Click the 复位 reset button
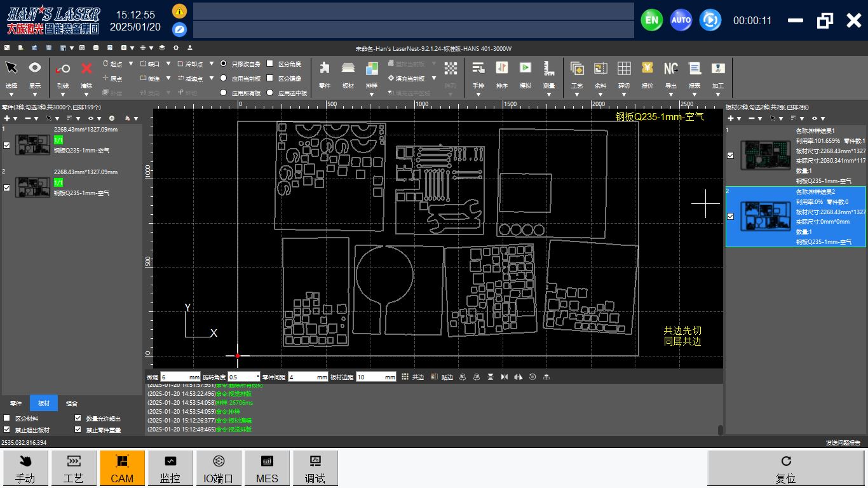The height and width of the screenshot is (488, 868). click(x=785, y=468)
